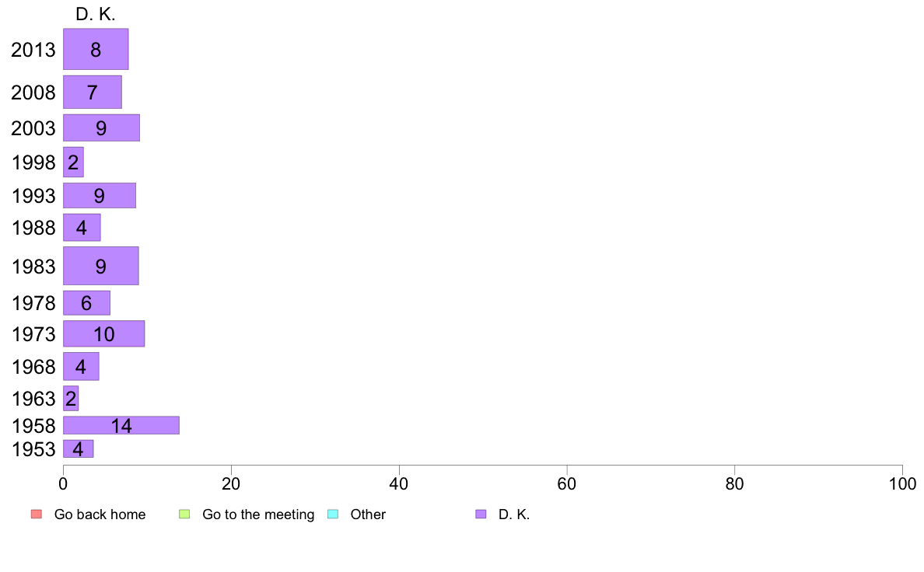Viewport: 924px width, 572px height.
Task: Select the 1983 bar showing 9
Action: pos(101,266)
